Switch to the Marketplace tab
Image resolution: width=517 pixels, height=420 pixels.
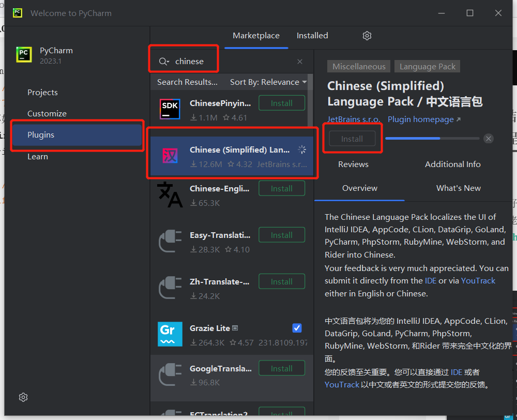256,36
